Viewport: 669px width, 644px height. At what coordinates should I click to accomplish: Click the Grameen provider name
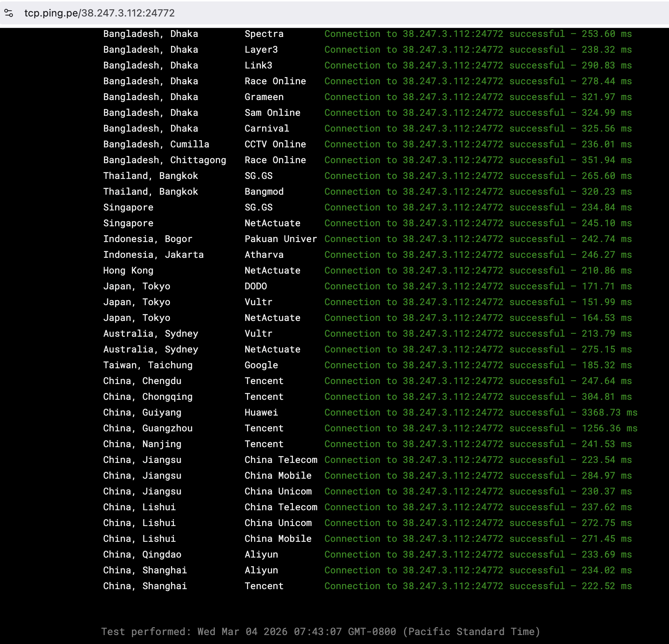click(x=264, y=97)
